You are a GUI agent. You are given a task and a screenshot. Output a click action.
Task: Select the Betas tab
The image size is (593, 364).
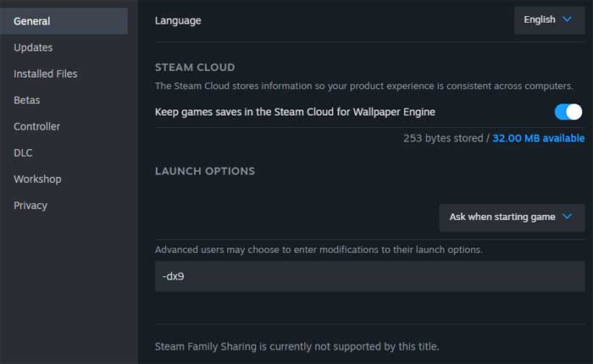click(x=27, y=100)
